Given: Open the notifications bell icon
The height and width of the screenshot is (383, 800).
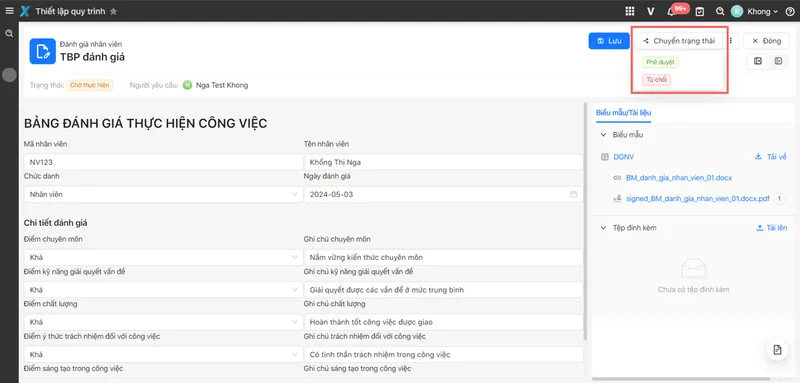Looking at the screenshot, I should [671, 12].
